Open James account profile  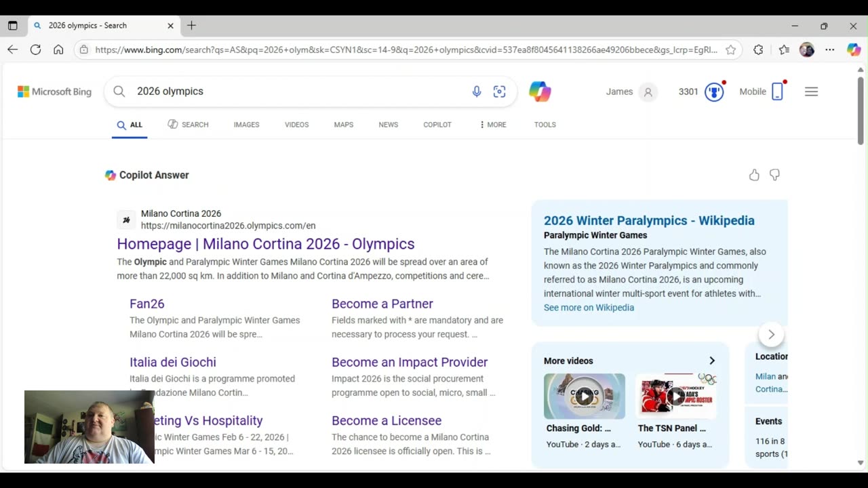tap(631, 91)
